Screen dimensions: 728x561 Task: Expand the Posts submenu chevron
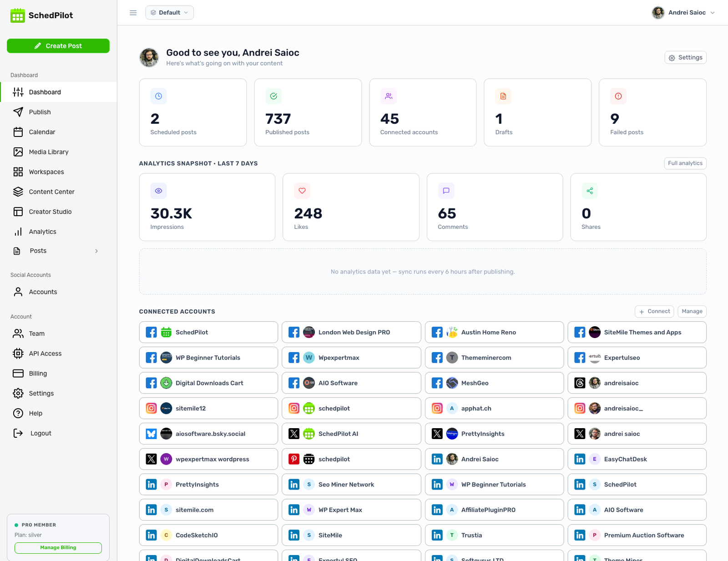point(96,251)
